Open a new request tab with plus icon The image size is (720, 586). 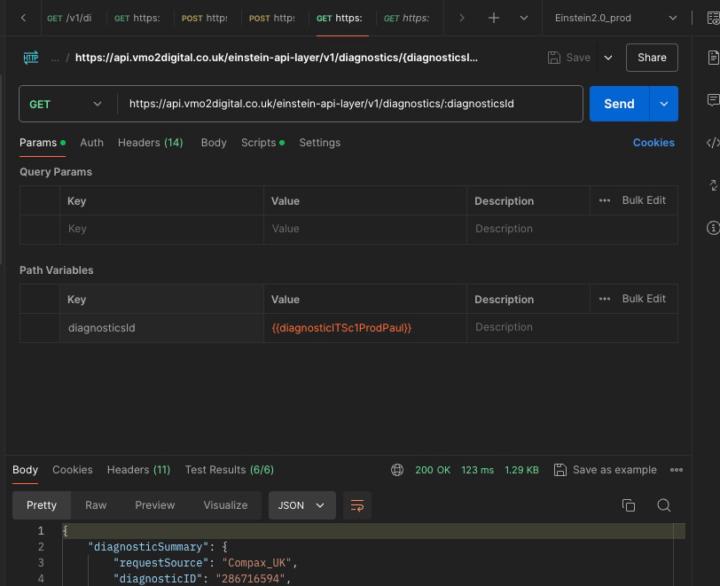point(493,18)
